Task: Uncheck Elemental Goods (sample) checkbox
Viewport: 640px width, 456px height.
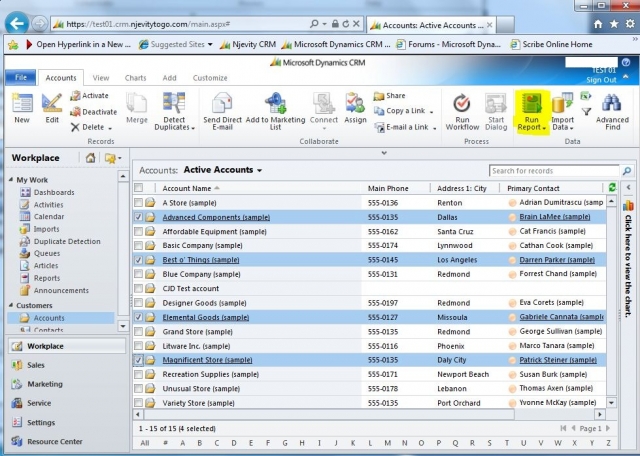Action: point(138,317)
